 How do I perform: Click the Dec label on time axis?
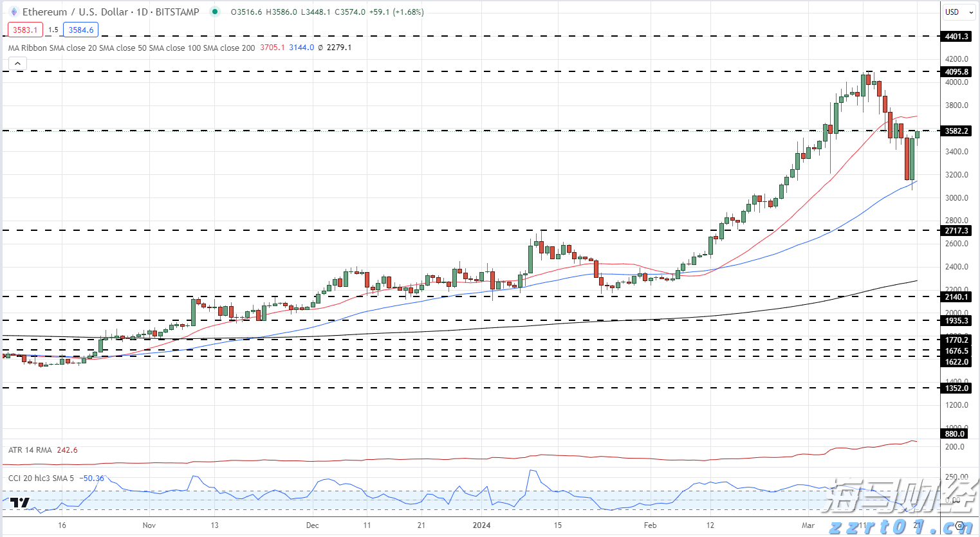click(x=312, y=525)
